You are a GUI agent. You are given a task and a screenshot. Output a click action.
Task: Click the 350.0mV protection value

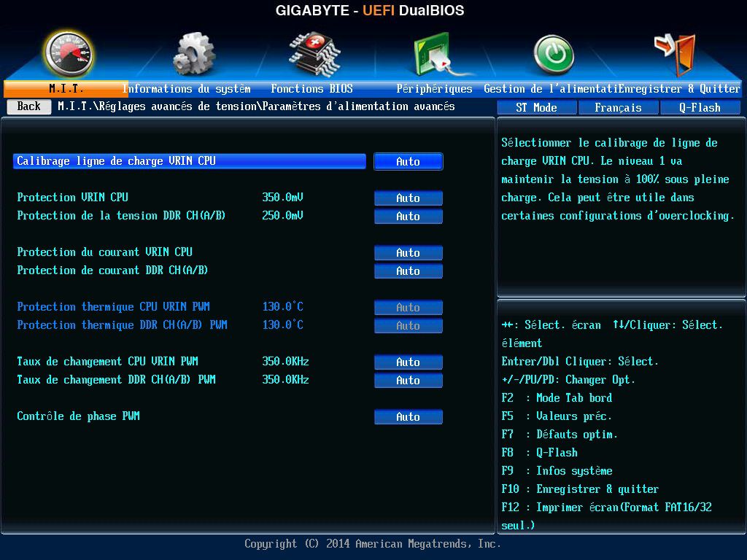pos(282,197)
